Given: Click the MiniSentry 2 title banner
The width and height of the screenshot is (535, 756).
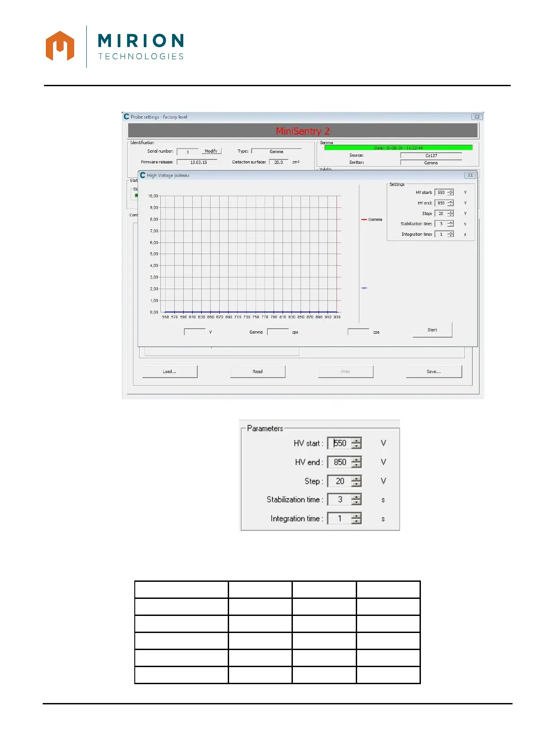Looking at the screenshot, I should [x=303, y=131].
